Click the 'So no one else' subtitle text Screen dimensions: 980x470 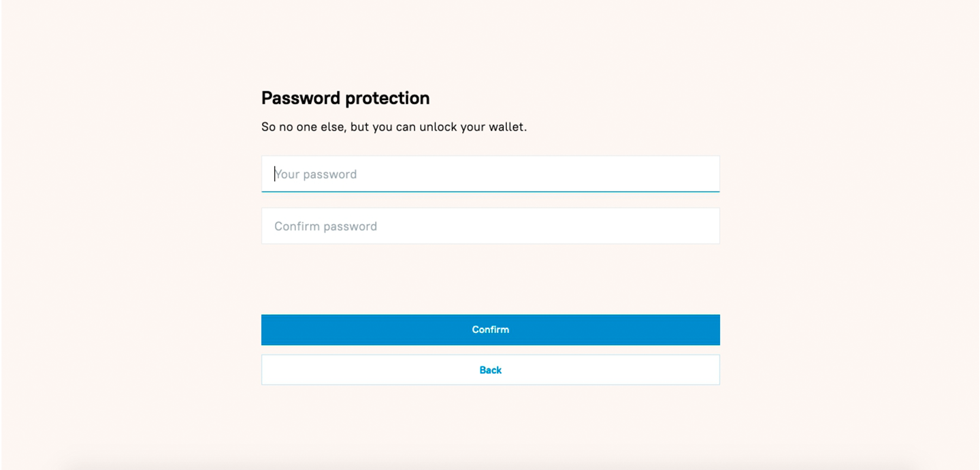(x=394, y=127)
